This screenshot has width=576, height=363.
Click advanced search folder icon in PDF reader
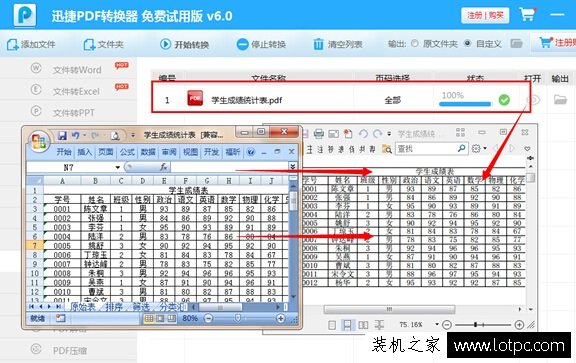(x=386, y=149)
